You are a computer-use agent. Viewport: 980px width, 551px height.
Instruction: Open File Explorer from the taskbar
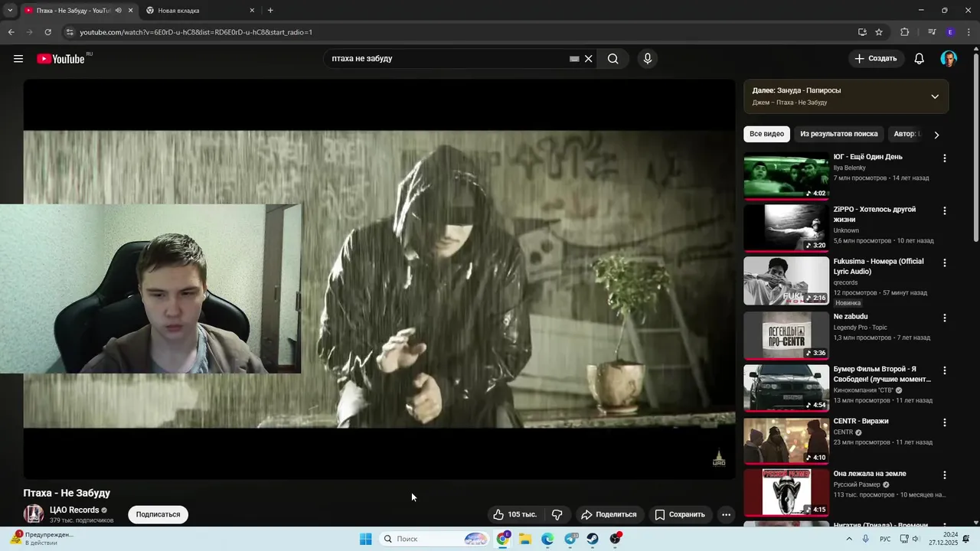point(525,539)
